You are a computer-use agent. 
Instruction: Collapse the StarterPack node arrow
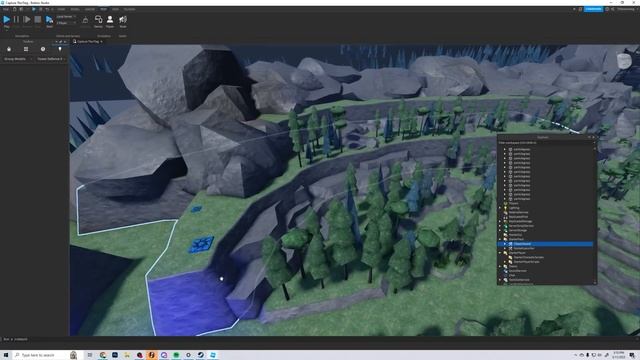coord(500,239)
